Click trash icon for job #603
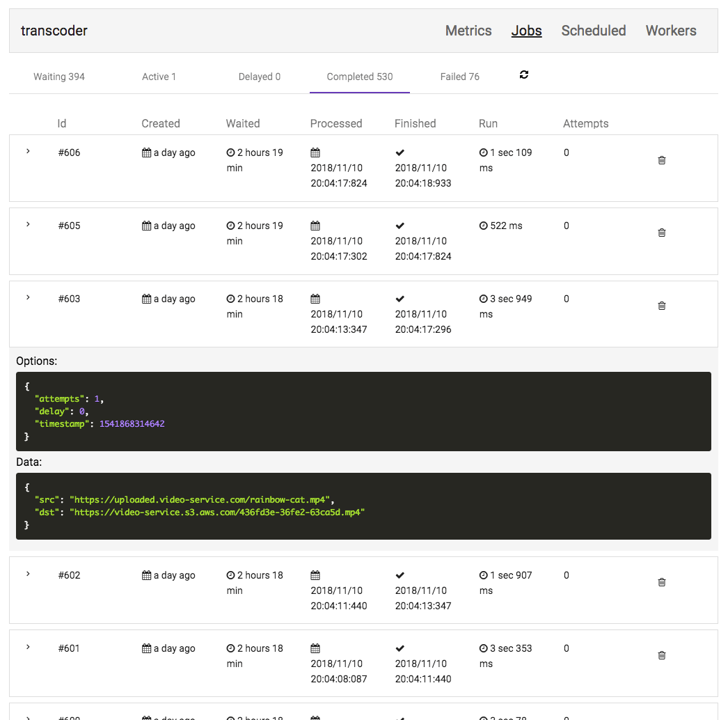Image resolution: width=728 pixels, height=720 pixels. 662,306
